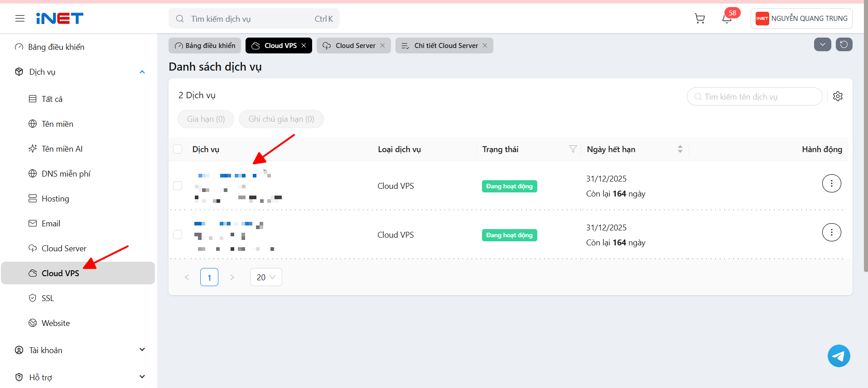Click first row Cloud VPS service type

coord(396,186)
